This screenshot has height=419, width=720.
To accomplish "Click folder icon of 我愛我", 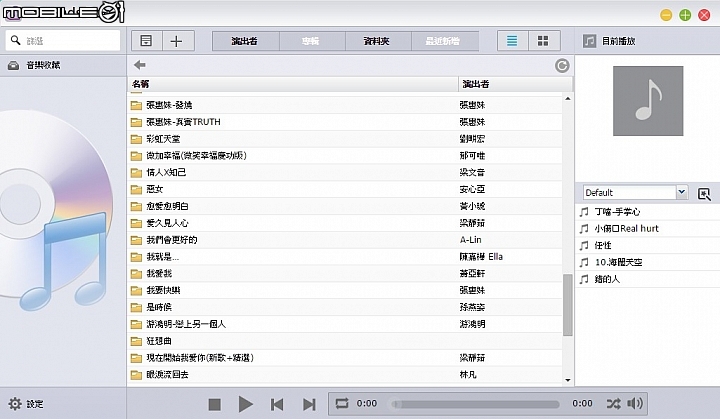I will coord(136,274).
